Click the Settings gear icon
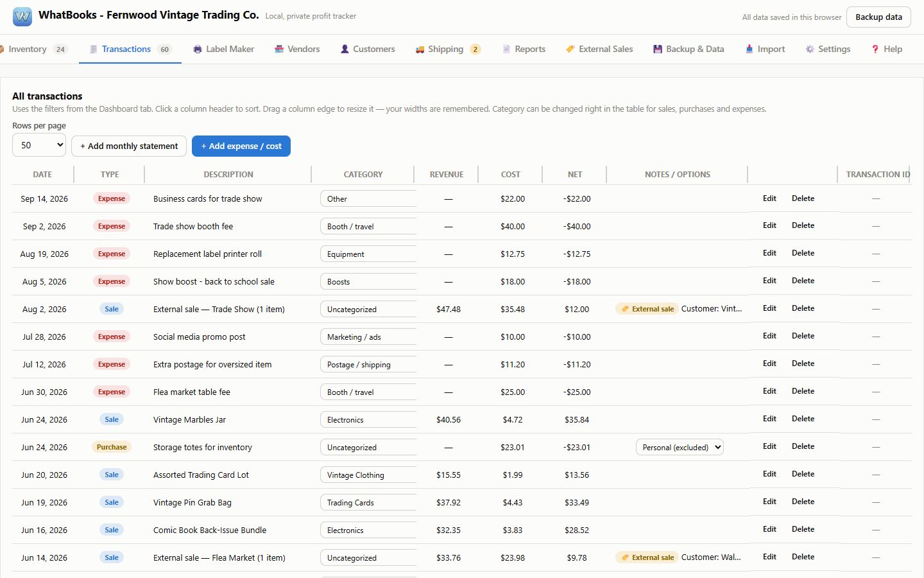Image resolution: width=924 pixels, height=578 pixels. click(x=810, y=49)
